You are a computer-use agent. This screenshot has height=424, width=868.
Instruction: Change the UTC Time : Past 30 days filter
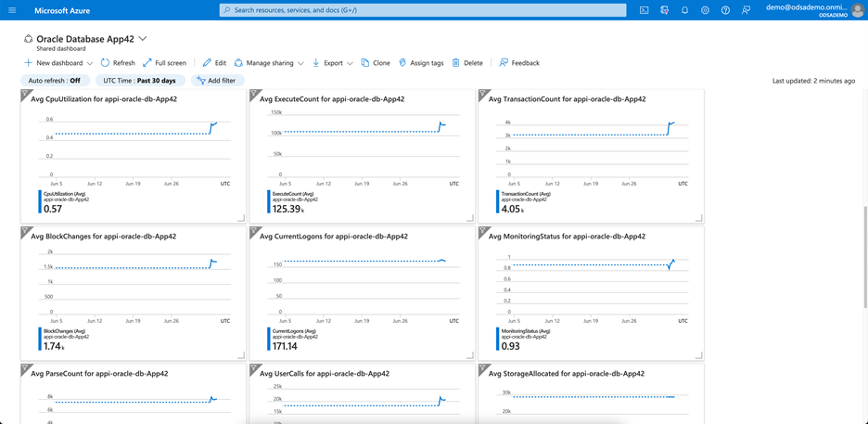point(139,81)
